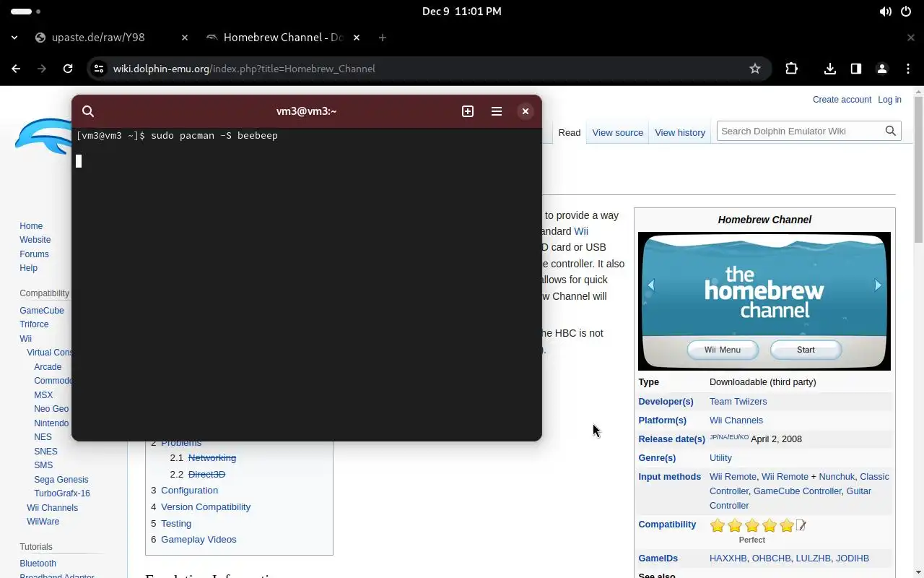Screen dimensions: 924x578
Task: Go back in the browser
Action: click(x=16, y=69)
